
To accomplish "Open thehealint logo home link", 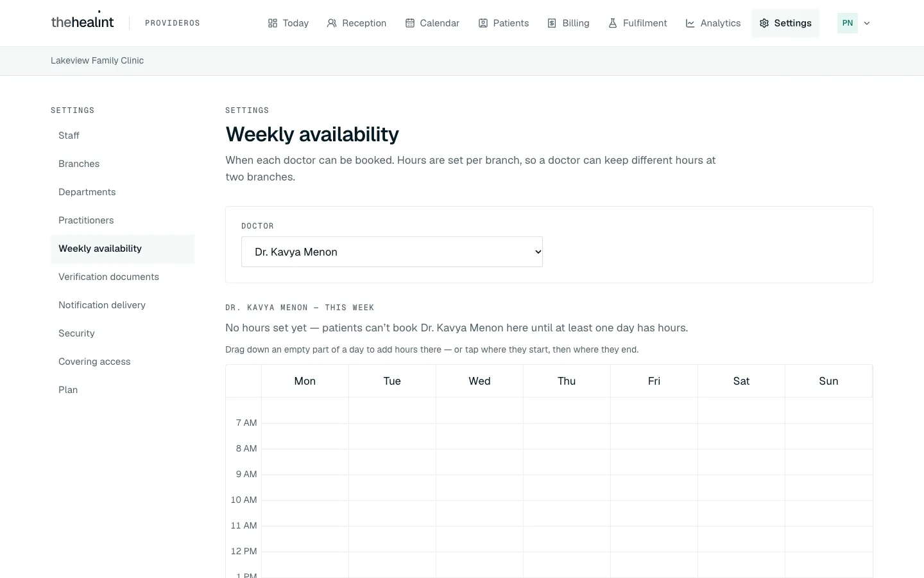I will 82,21.
